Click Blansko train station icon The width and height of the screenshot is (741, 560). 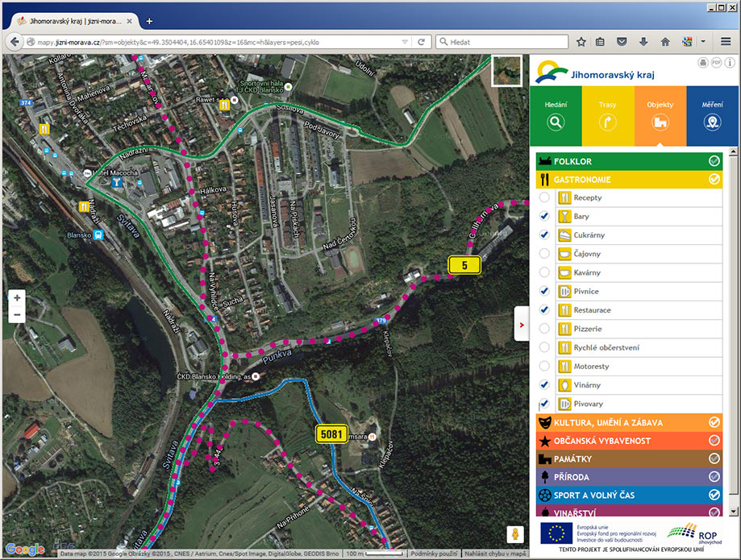[x=98, y=234]
